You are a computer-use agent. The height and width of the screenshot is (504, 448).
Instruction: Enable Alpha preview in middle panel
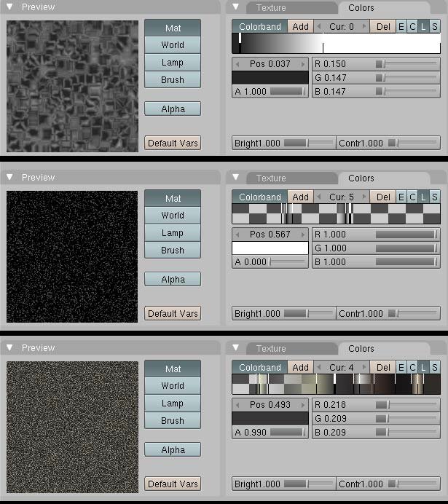(173, 280)
